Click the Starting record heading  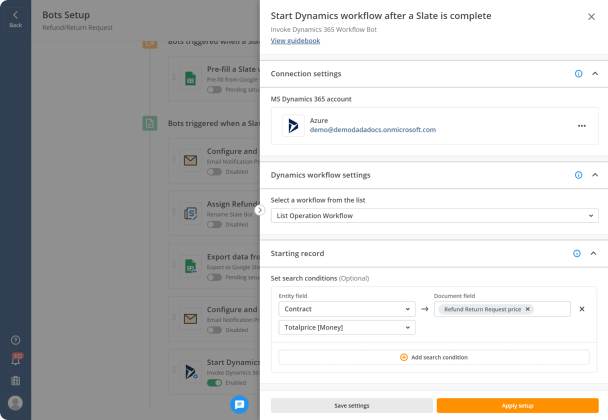(297, 254)
